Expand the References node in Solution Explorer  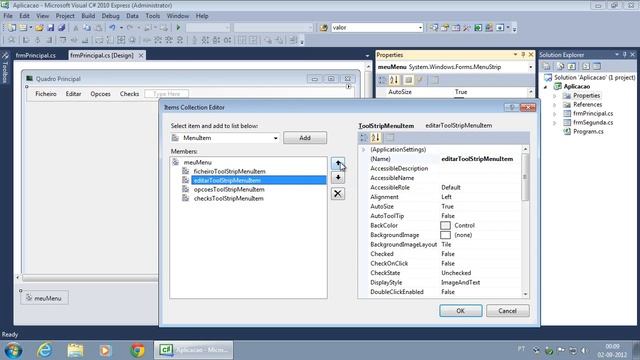coord(555,105)
